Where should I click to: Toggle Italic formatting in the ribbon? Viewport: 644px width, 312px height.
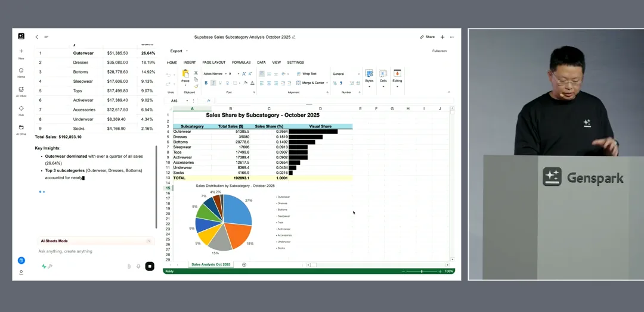213,83
